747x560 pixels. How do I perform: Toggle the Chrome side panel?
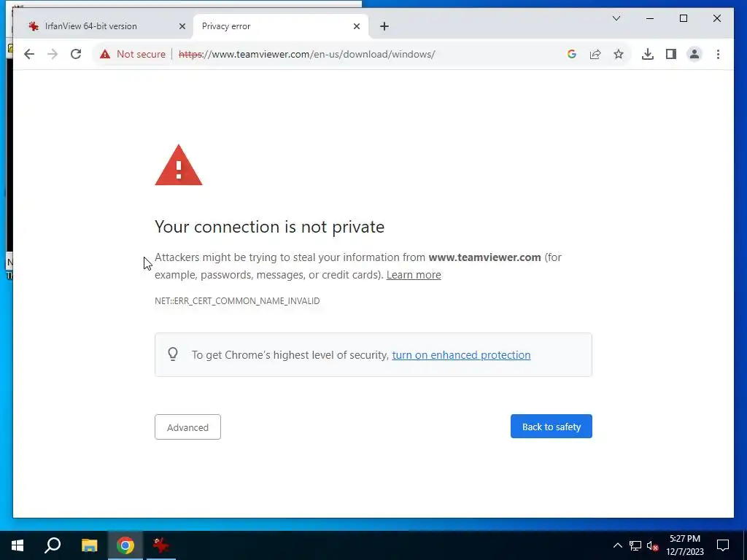pyautogui.click(x=671, y=54)
